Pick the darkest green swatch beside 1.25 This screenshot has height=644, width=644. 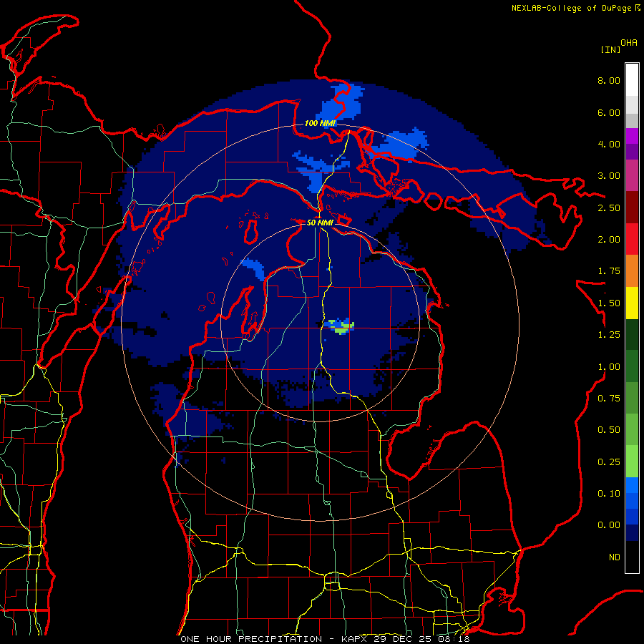click(632, 335)
